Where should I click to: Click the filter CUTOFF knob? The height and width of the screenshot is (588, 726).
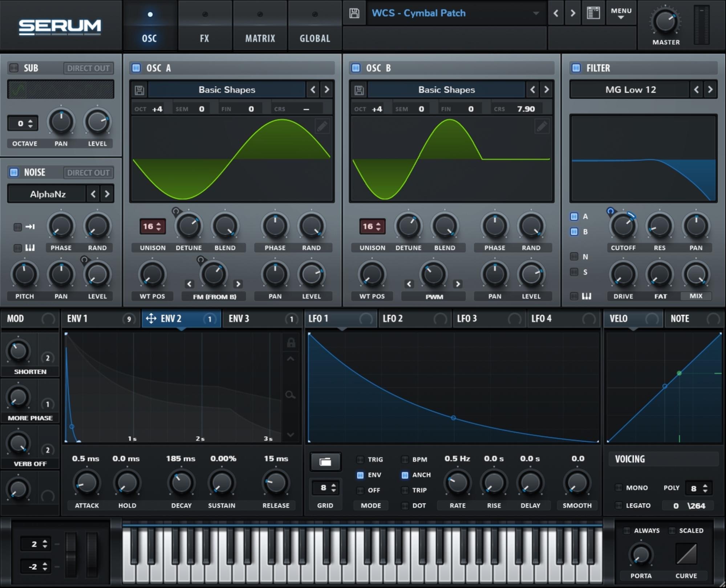[x=623, y=226]
